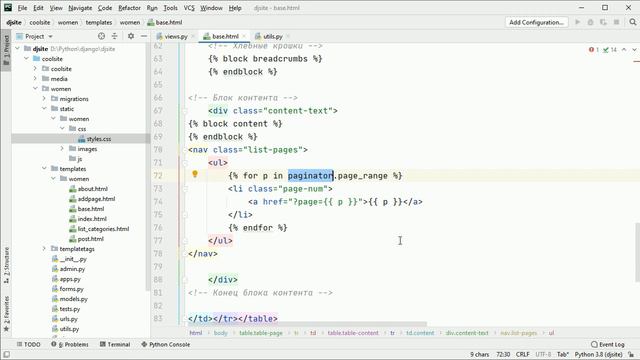The height and width of the screenshot is (360, 640).
Task: Open the Navigate menu
Action: click(x=80, y=8)
